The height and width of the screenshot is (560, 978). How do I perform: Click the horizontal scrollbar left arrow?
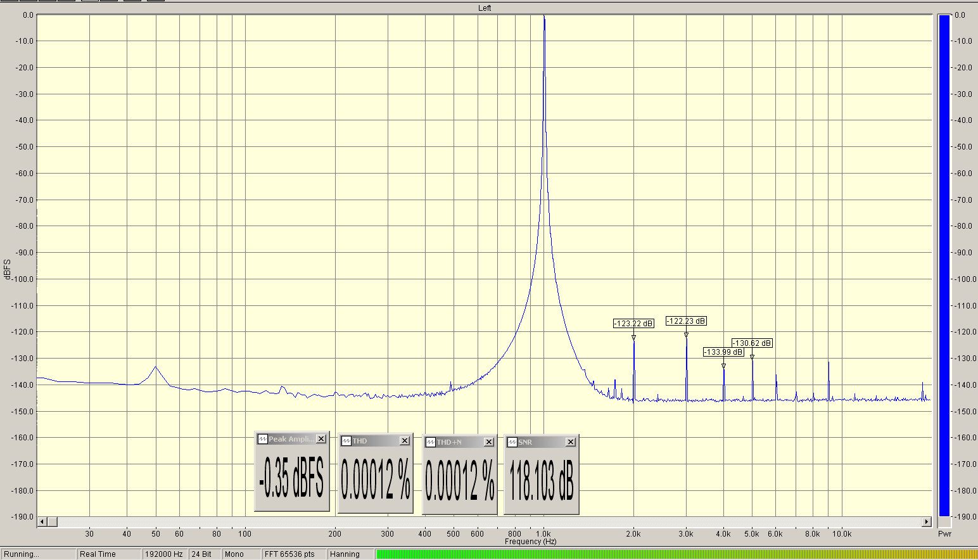pyautogui.click(x=42, y=522)
